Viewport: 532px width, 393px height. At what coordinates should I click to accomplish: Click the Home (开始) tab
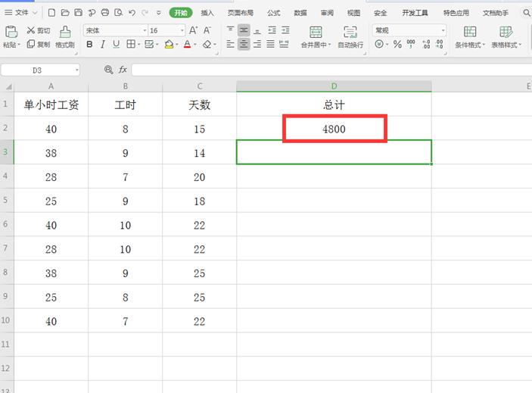coord(181,13)
